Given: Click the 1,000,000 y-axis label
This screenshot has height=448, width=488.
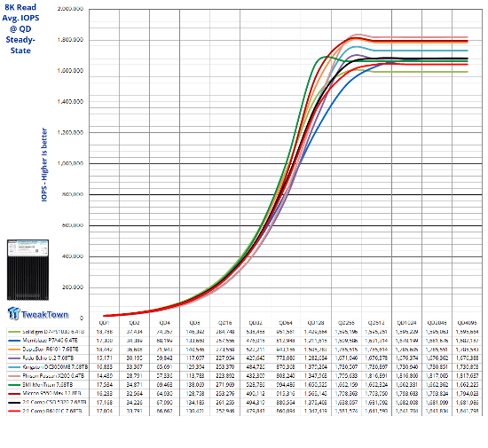Looking at the screenshot, I should click(70, 163).
